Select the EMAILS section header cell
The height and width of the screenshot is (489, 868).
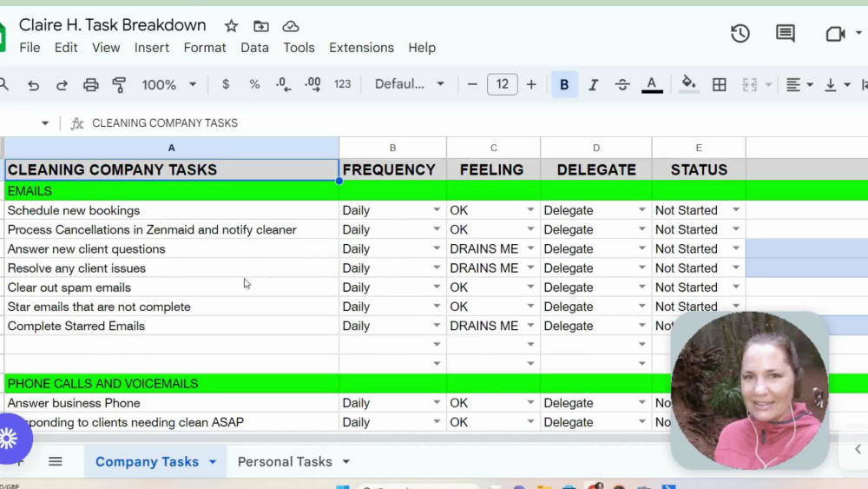(x=172, y=191)
